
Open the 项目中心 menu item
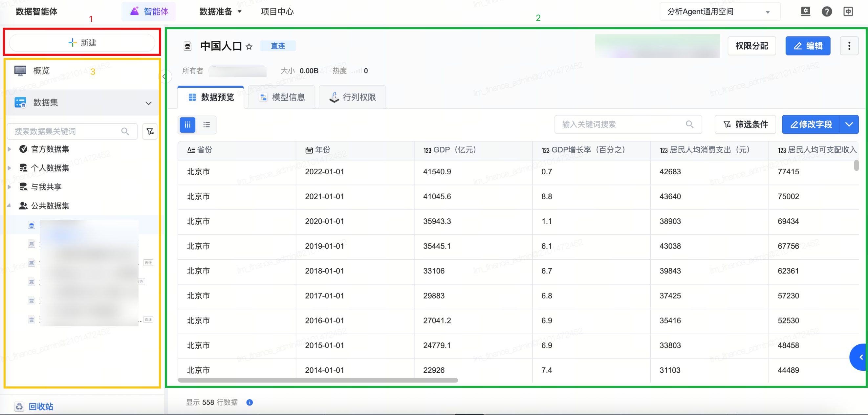coord(277,11)
